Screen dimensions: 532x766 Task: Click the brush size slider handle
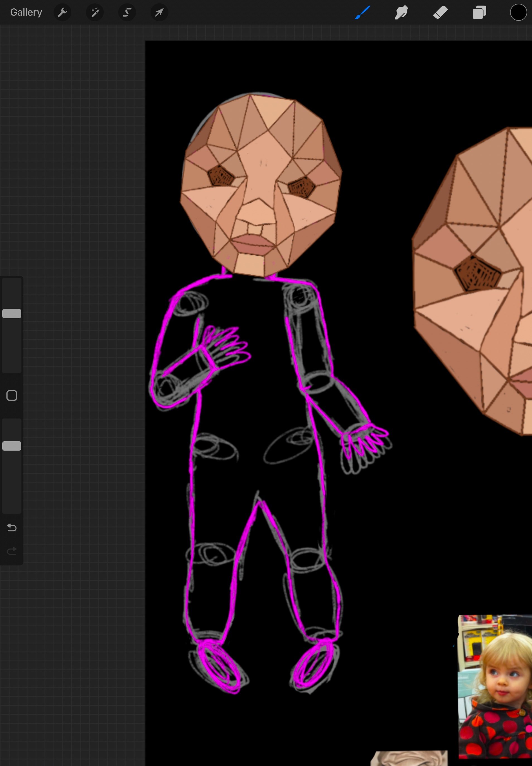click(12, 314)
